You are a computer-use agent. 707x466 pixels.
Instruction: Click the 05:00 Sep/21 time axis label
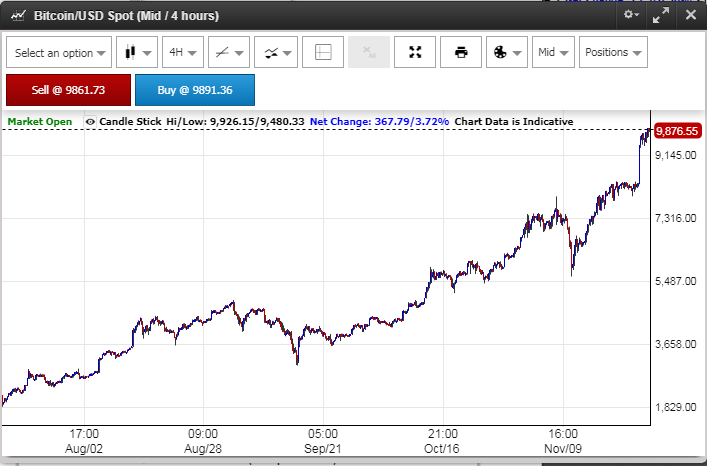pyautogui.click(x=323, y=441)
